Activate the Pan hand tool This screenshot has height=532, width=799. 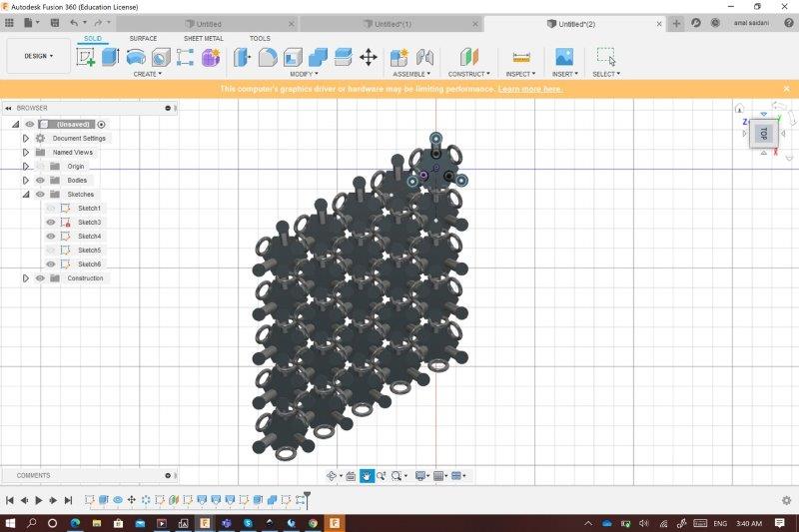367,476
